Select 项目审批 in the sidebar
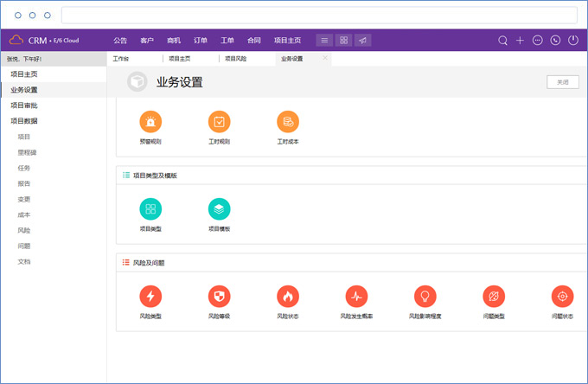Viewport: 588px width, 384px height. pyautogui.click(x=24, y=106)
